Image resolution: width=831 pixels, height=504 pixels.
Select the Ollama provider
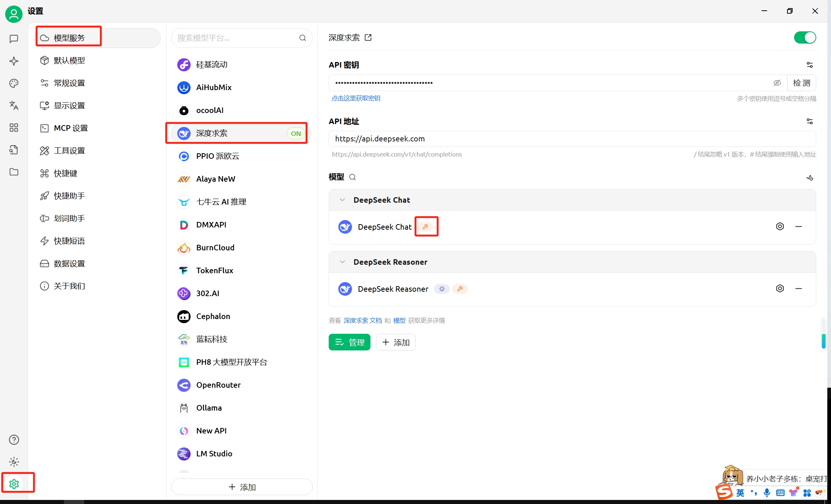(x=241, y=408)
